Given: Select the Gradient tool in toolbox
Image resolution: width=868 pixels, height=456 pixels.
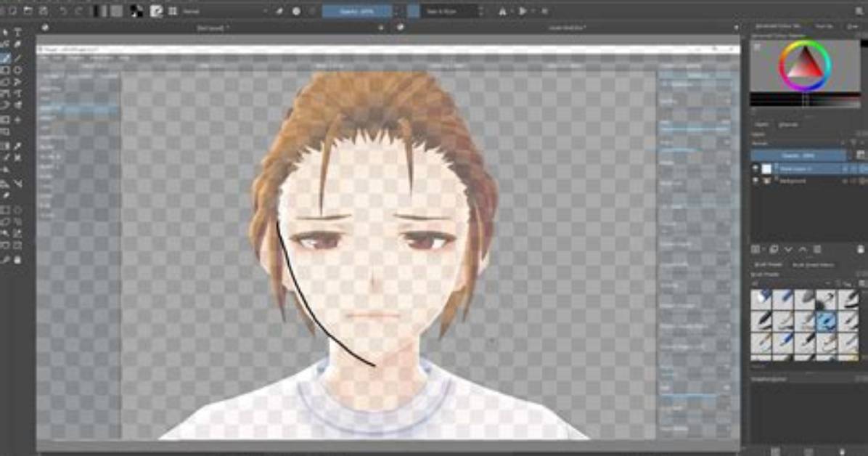Looking at the screenshot, I should pyautogui.click(x=6, y=146).
